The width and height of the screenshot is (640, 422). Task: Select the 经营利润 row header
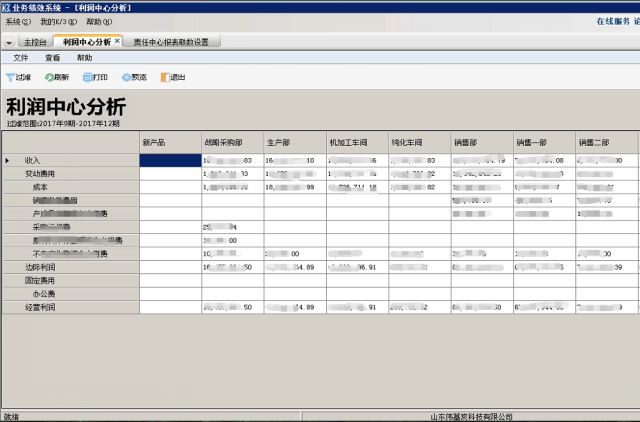tap(71, 307)
